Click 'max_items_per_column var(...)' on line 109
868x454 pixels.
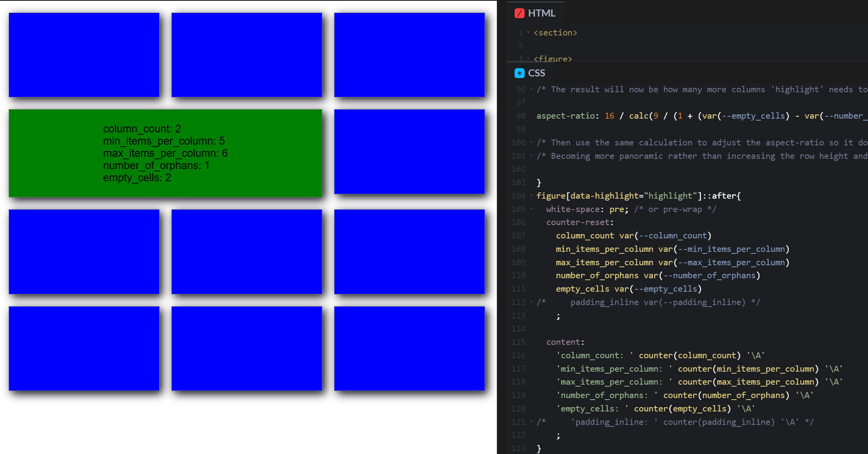(x=673, y=262)
